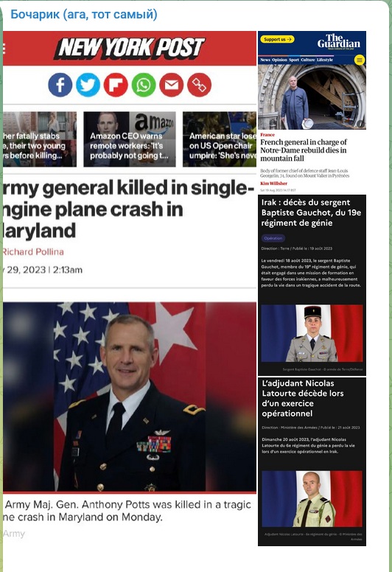The image size is (392, 572).
Task: Copy article link with chain icon
Action: tap(199, 85)
